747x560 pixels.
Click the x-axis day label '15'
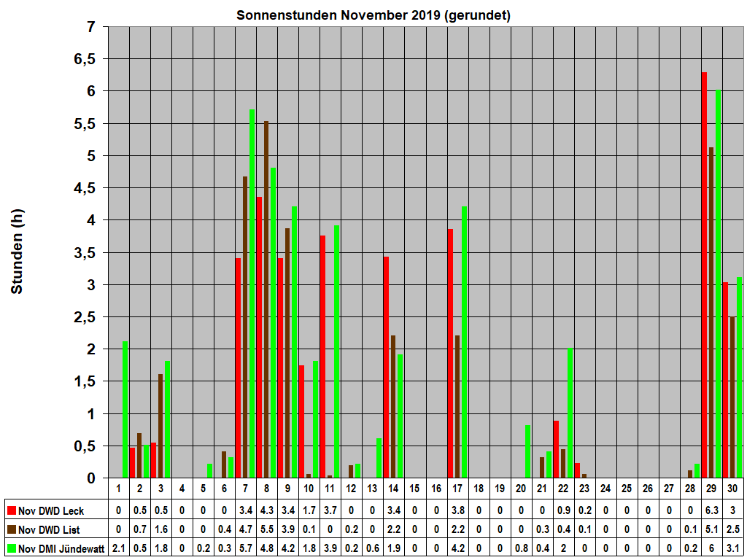coord(414,489)
